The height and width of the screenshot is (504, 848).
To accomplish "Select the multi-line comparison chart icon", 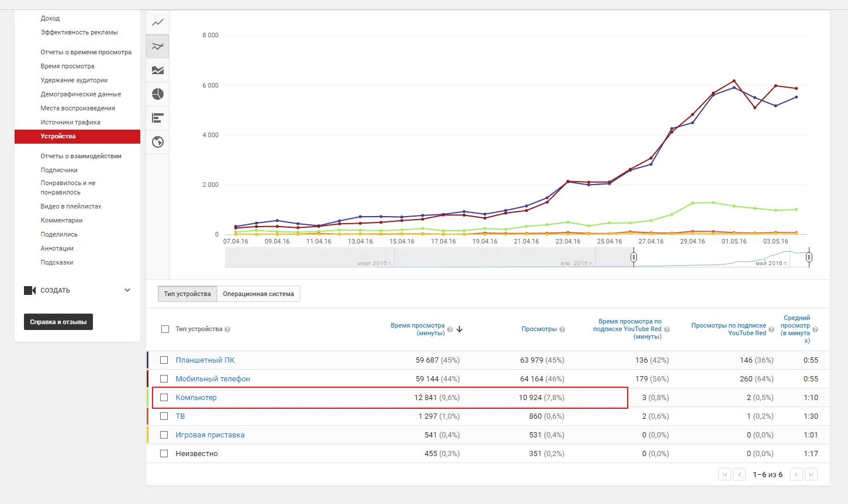I will tap(158, 47).
